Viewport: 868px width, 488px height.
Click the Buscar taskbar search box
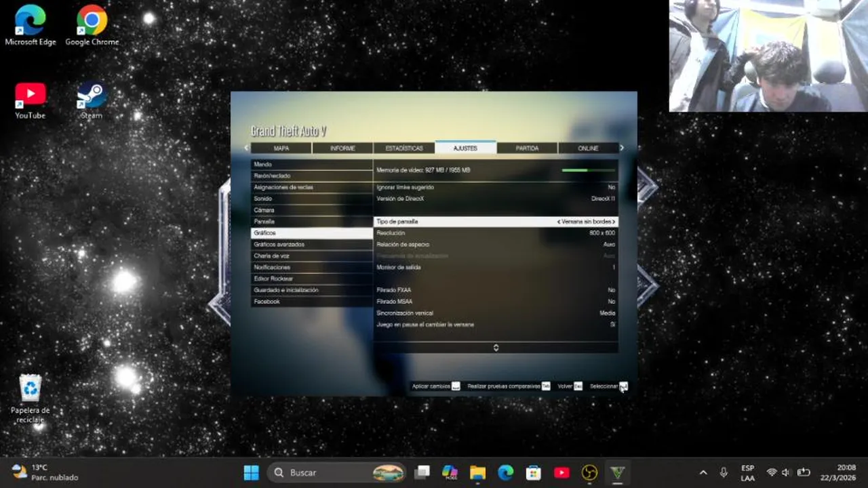(x=337, y=472)
